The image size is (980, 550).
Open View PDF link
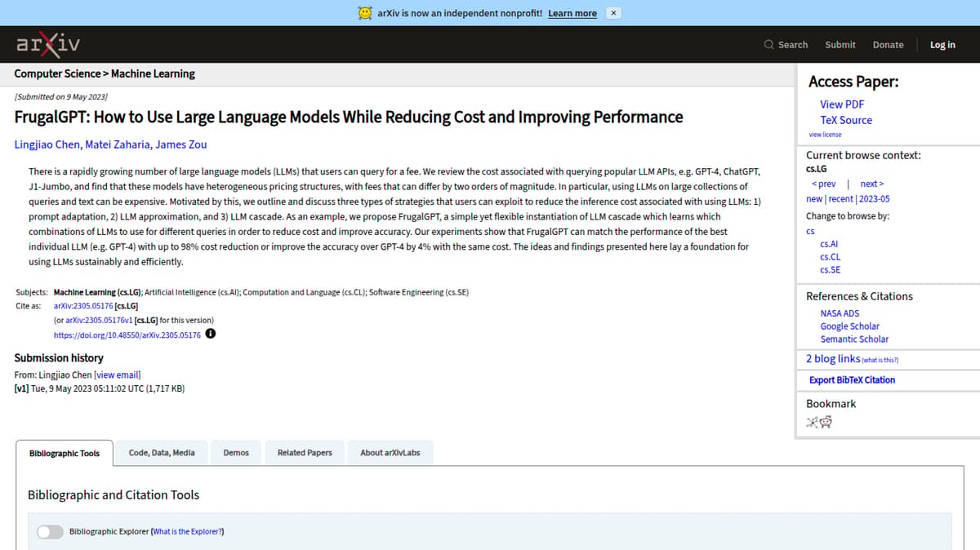point(842,104)
